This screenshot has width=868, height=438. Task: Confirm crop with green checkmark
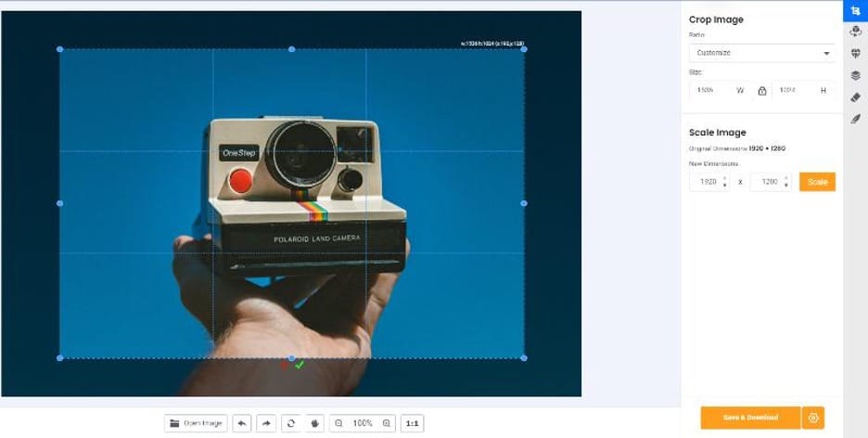tap(300, 365)
